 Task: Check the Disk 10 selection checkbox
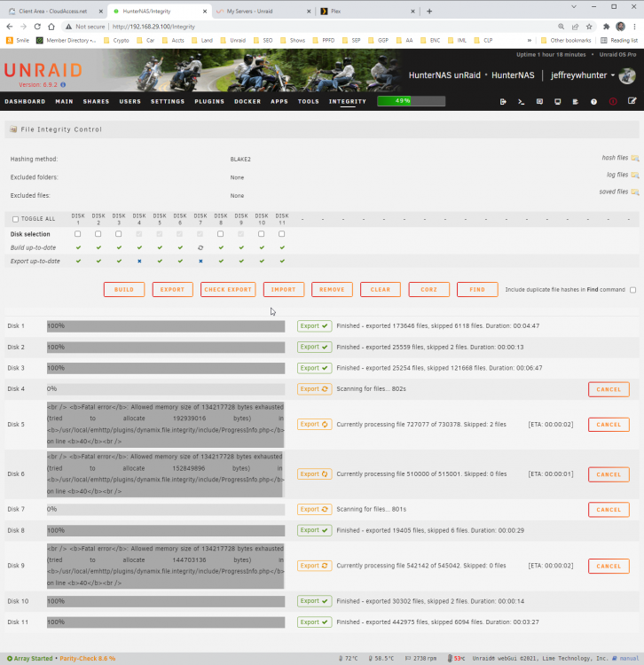(x=262, y=234)
